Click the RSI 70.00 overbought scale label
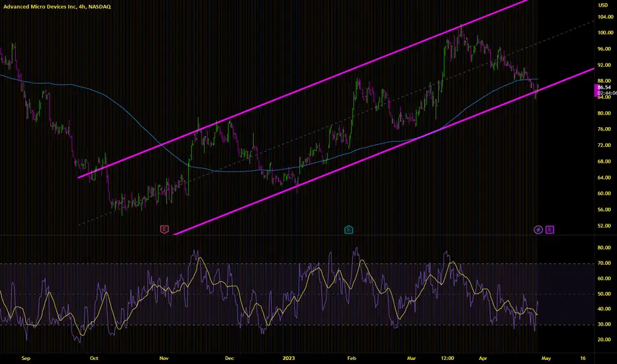The image size is (617, 364). coord(604,263)
